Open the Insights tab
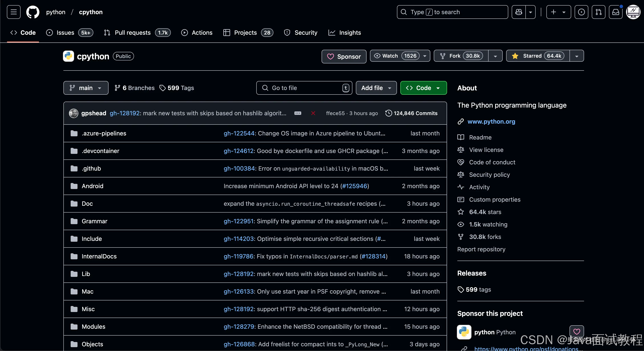Screen dimensions: 644x351 point(344,33)
